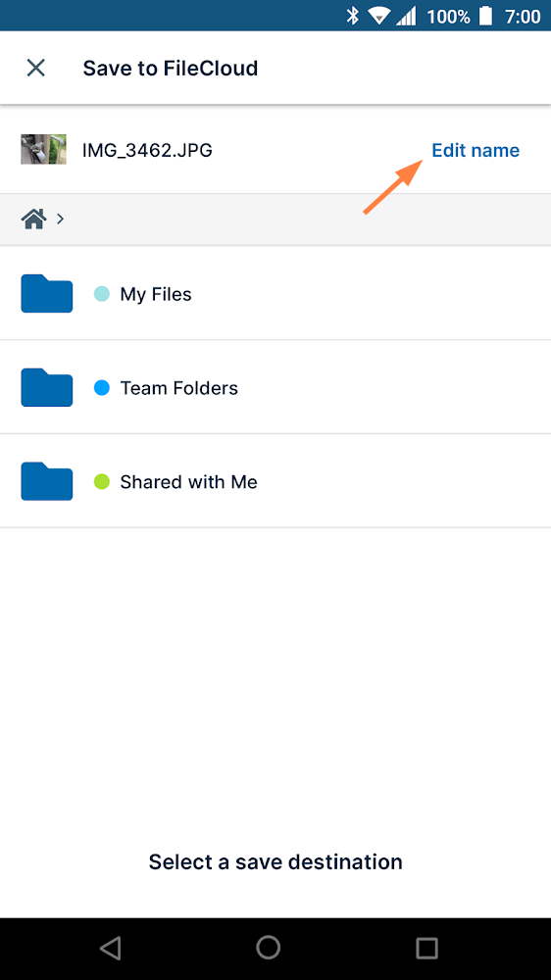This screenshot has height=980, width=551.
Task: Select the Shared with Me label
Action: [188, 482]
